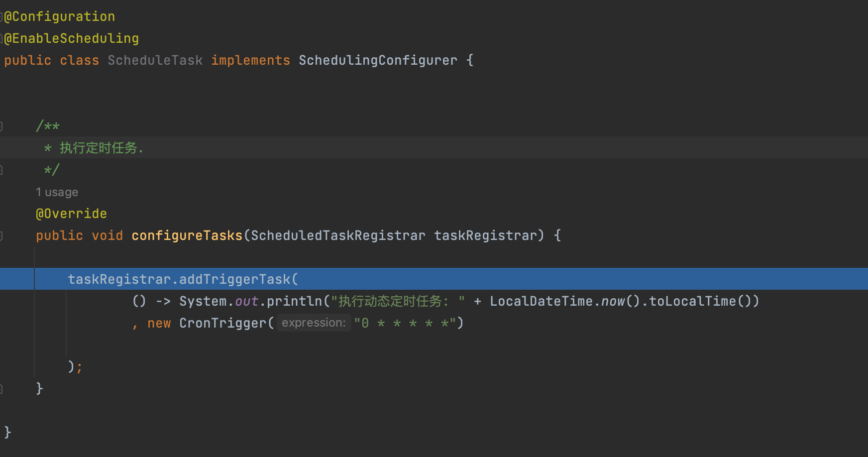This screenshot has width=868, height=457.
Task: Click LocalDateTime in the lambda line
Action: pos(542,301)
